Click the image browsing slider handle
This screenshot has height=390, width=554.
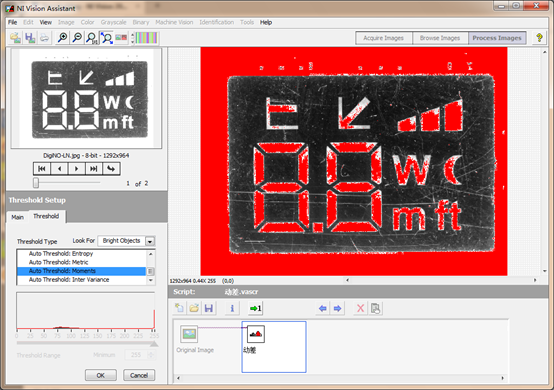point(36,183)
